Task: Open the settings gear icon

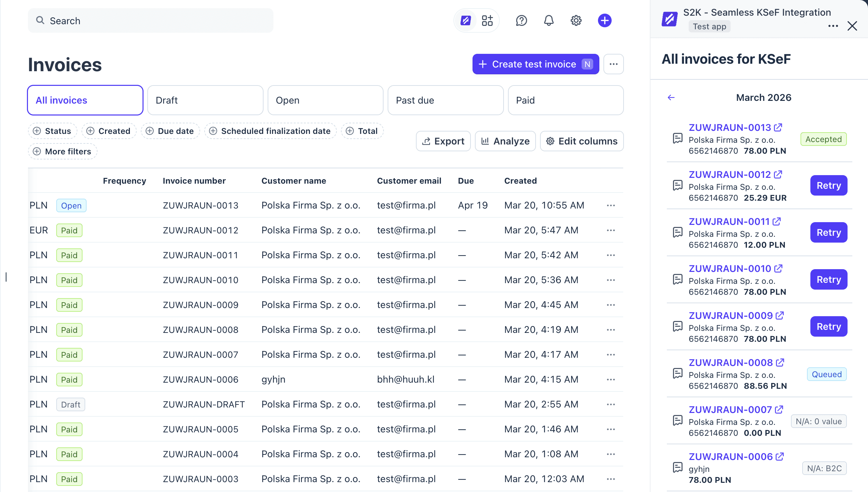Action: pyautogui.click(x=576, y=20)
